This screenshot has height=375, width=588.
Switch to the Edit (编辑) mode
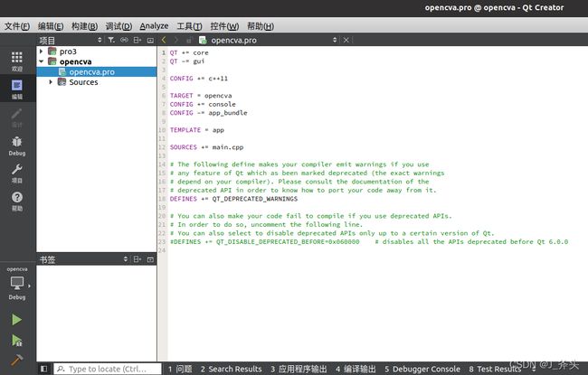pos(17,89)
